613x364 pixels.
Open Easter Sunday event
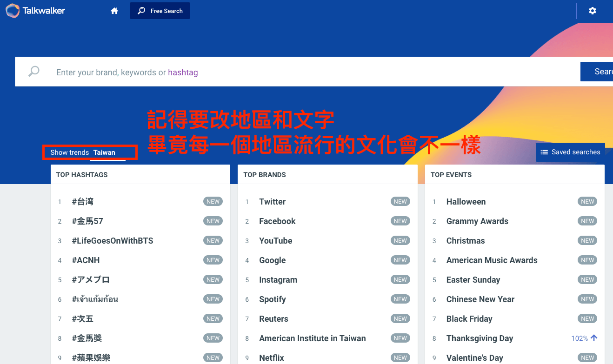(x=473, y=280)
